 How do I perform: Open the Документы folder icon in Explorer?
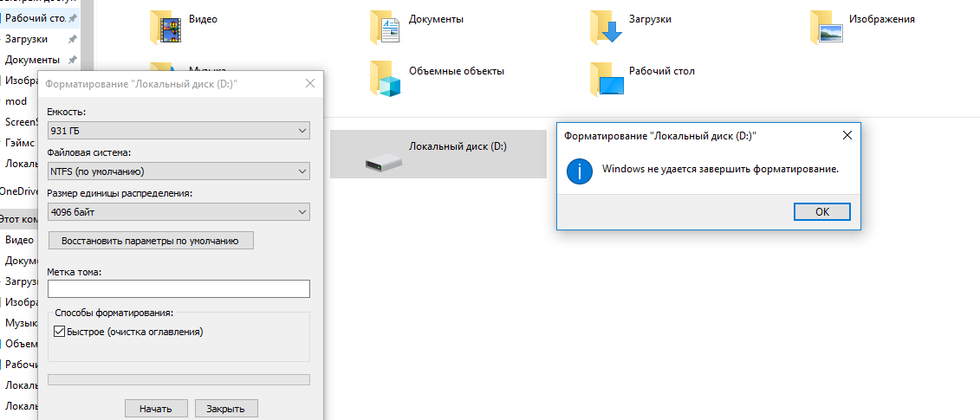coord(385,28)
